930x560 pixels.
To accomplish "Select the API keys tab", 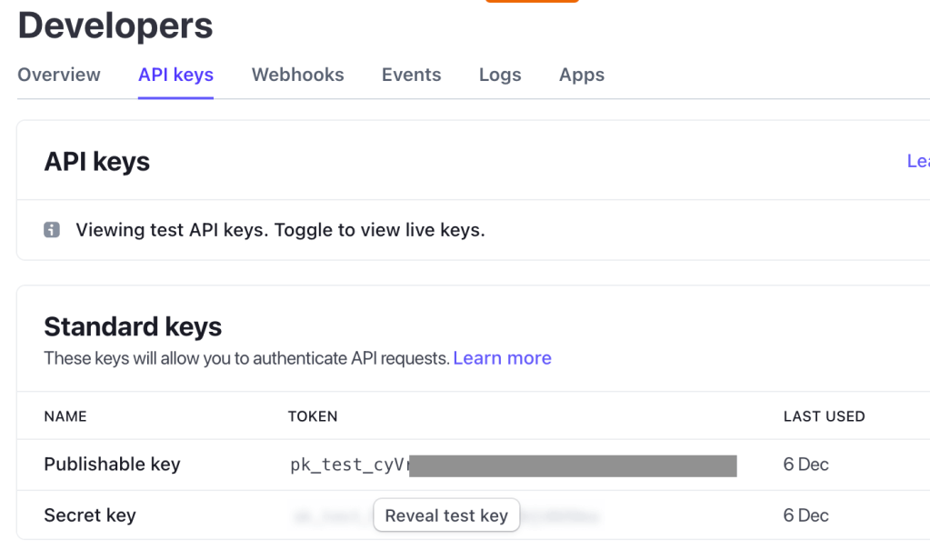I will click(x=175, y=75).
